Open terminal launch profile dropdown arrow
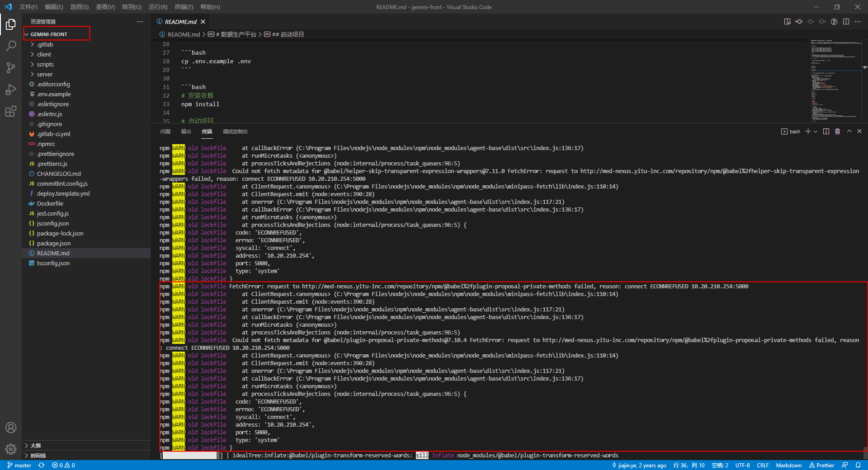This screenshot has height=470, width=868. pos(816,132)
